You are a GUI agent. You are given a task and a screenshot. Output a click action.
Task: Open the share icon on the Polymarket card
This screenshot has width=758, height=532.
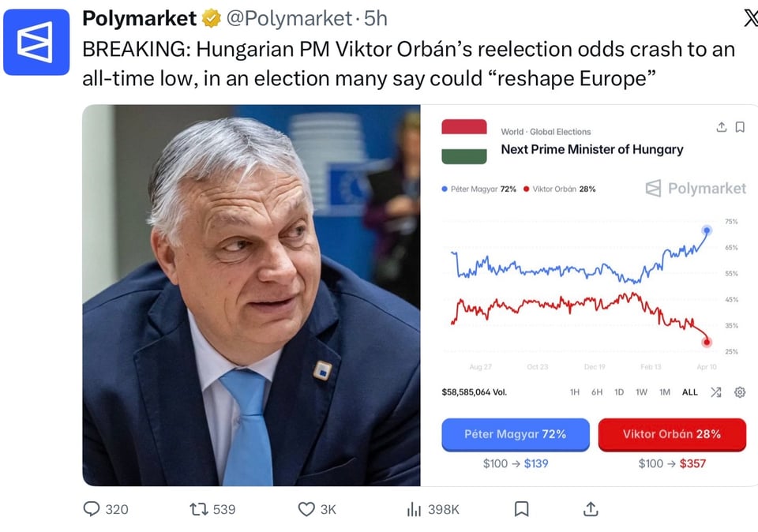click(x=721, y=128)
